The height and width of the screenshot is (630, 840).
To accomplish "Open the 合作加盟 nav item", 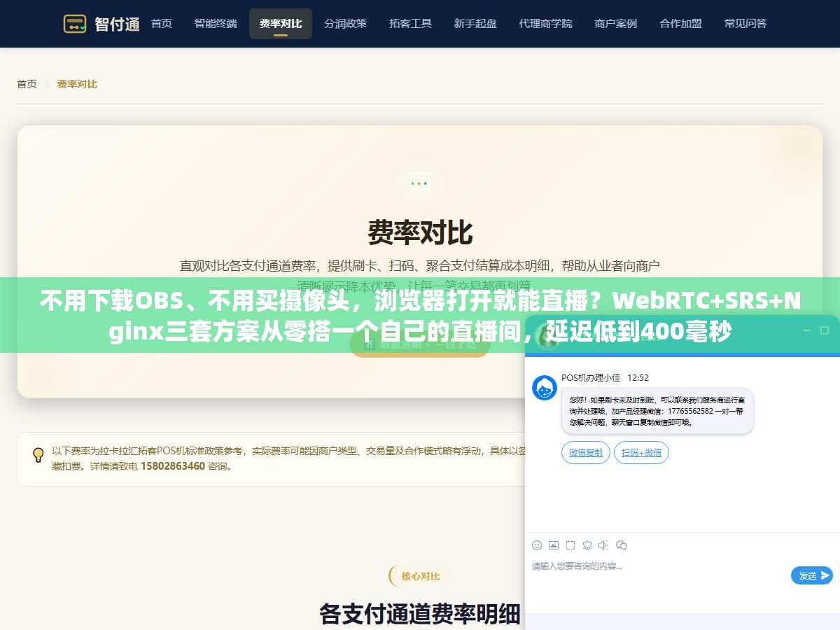I will (x=680, y=24).
